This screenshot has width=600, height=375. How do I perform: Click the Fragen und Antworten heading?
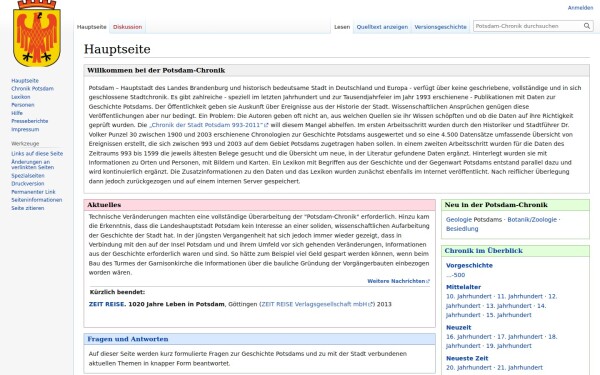127,339
